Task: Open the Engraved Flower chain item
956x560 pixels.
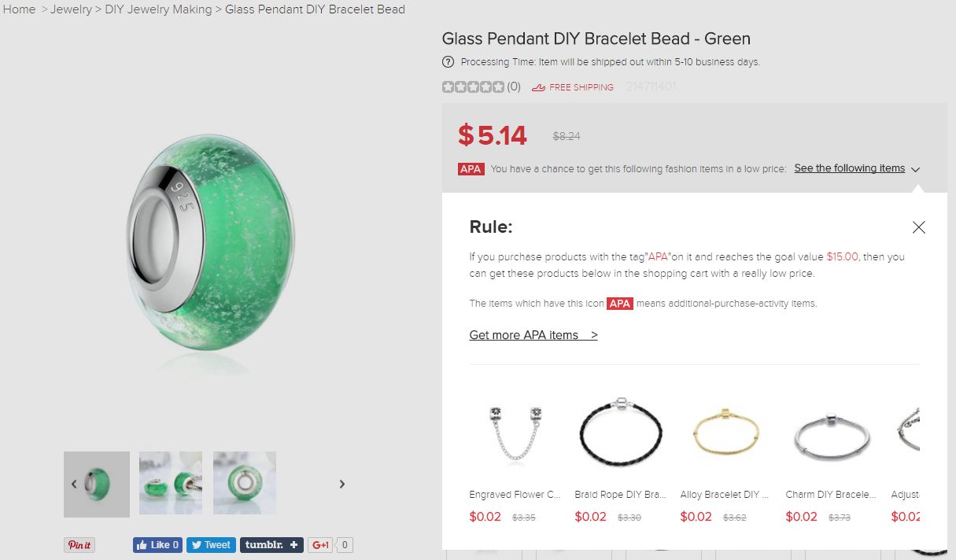Action: [x=515, y=433]
